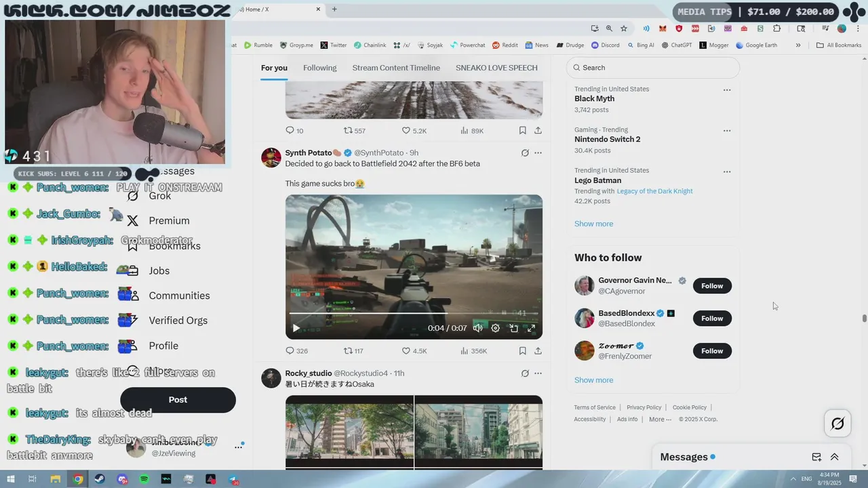Select the Home / X browser tab
The height and width of the screenshot is (488, 868).
click(x=279, y=9)
